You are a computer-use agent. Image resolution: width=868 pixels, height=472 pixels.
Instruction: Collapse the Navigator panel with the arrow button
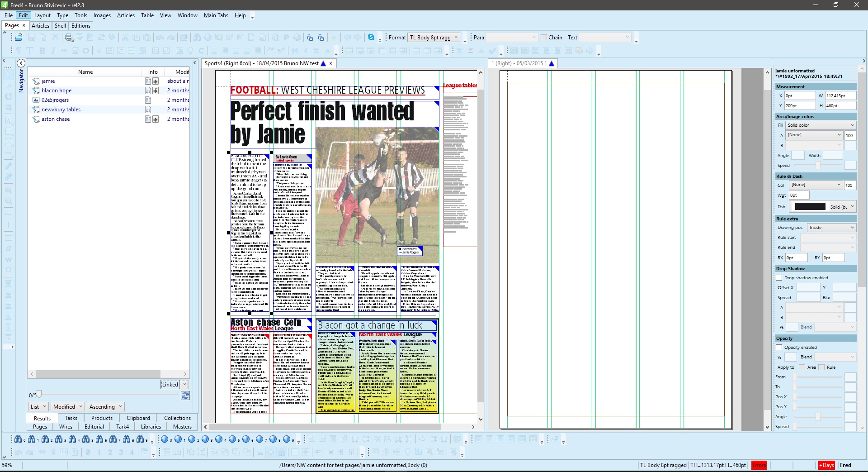(21, 63)
